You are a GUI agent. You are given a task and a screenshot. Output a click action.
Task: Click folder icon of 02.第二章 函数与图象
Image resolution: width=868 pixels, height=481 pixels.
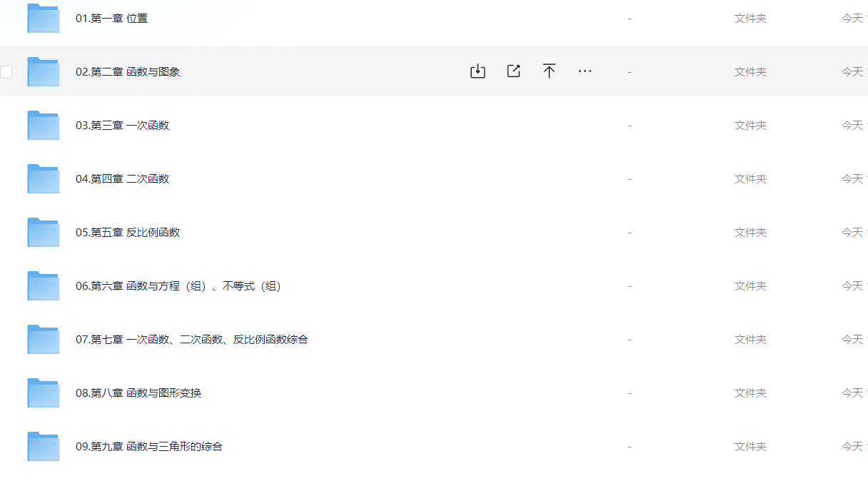(x=44, y=71)
